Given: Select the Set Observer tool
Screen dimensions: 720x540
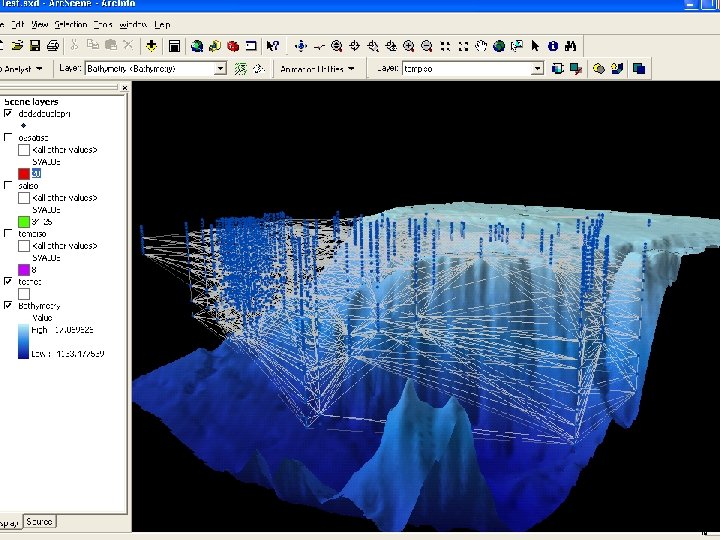Looking at the screenshot, I should (x=391, y=45).
